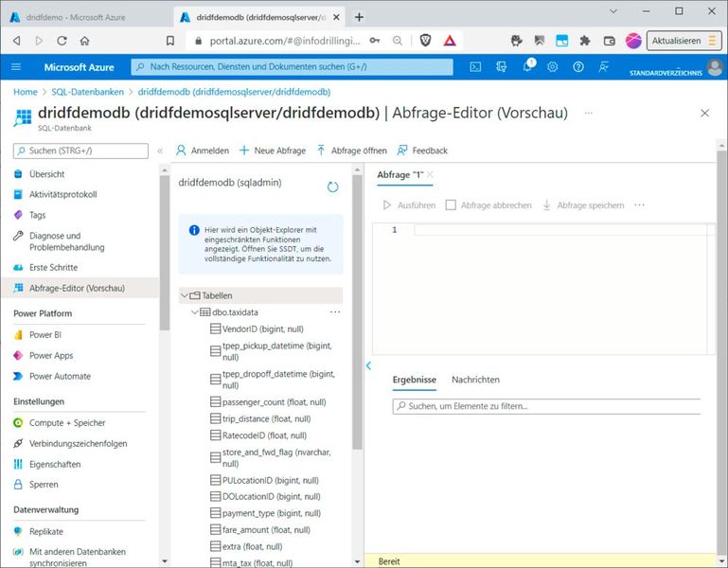This screenshot has height=568, width=728.
Task: Open Replikate under Datenverwaltung
Action: click(46, 531)
